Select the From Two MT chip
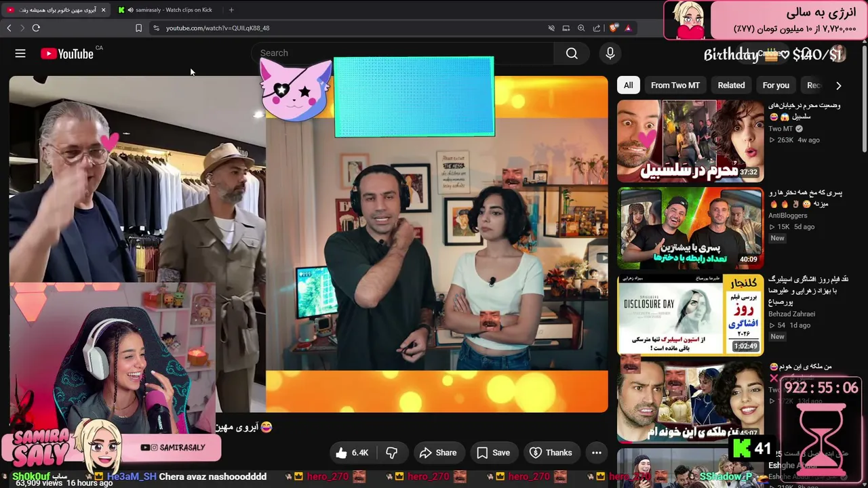This screenshot has width=868, height=488. pos(675,85)
